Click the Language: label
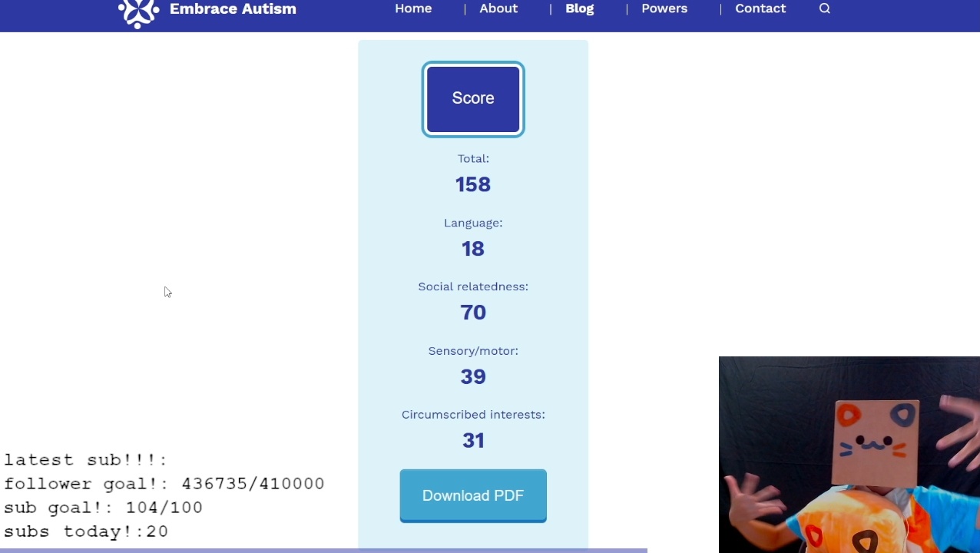The width and height of the screenshot is (980, 553). pos(473,223)
